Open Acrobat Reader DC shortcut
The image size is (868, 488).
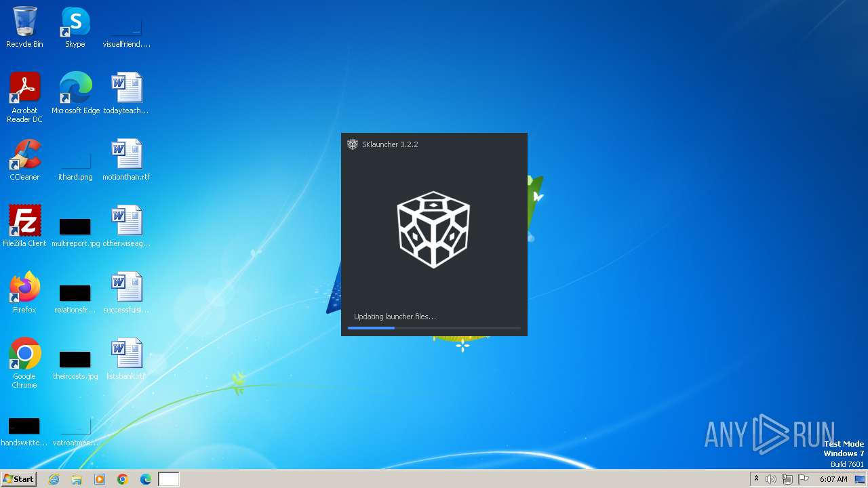coord(24,97)
